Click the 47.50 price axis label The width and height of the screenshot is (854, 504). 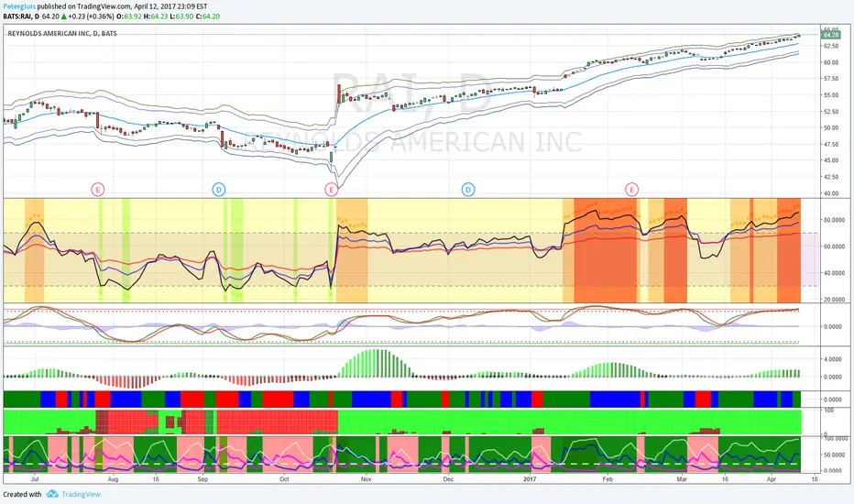pos(831,145)
